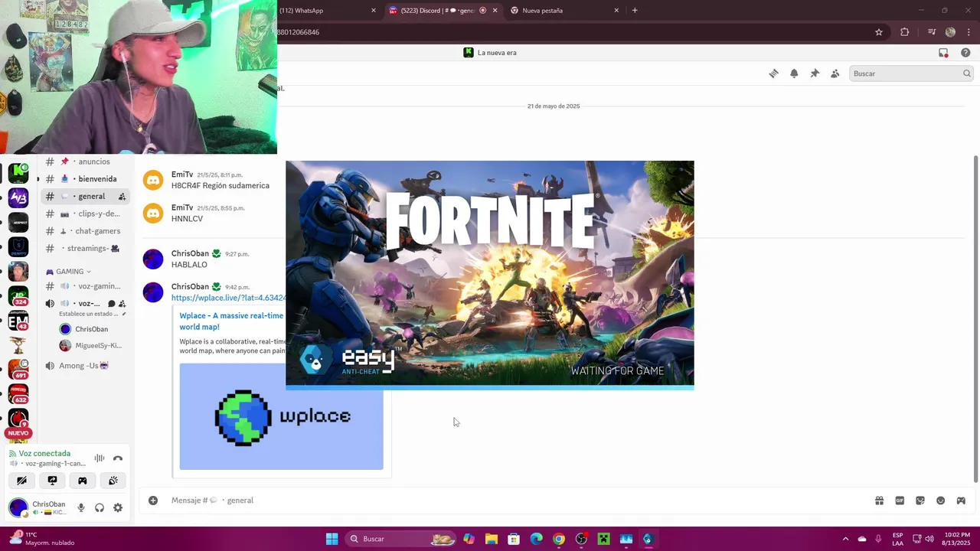
Task: Disconnect from voice call
Action: pos(118,458)
